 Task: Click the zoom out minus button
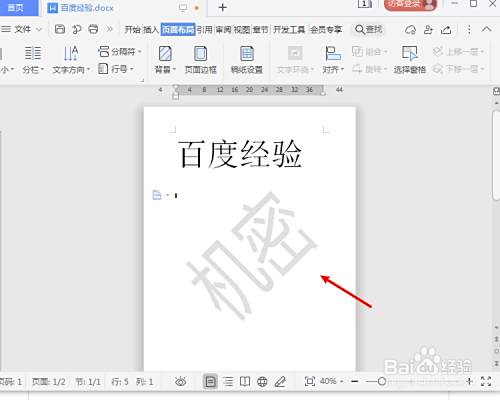[x=355, y=381]
